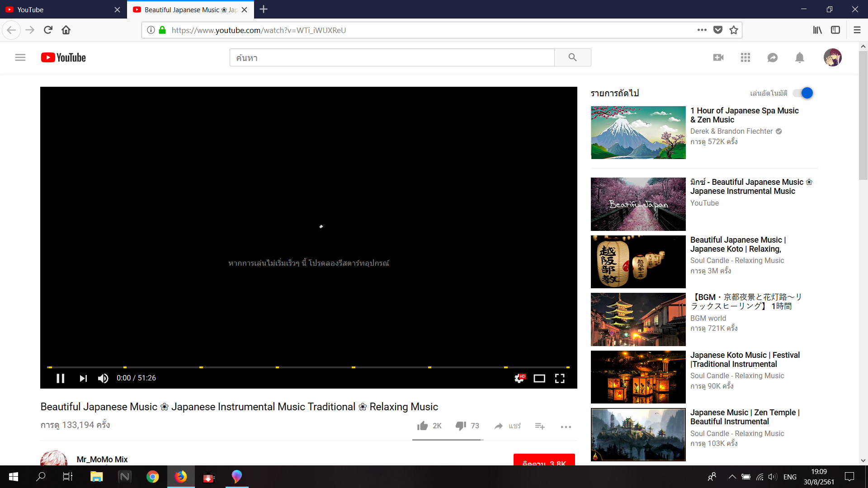Open the video player settings gear
Image resolution: width=868 pixels, height=488 pixels.
(x=519, y=378)
